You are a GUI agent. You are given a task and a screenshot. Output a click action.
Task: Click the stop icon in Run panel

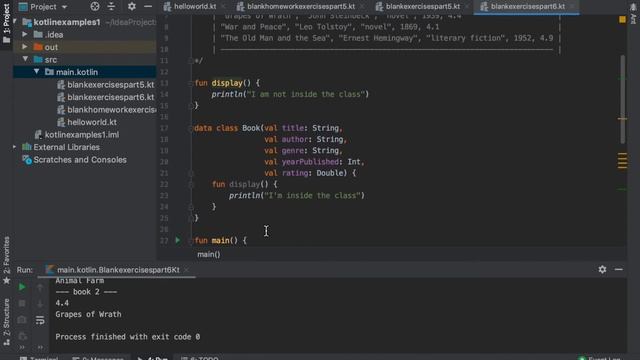pyautogui.click(x=22, y=304)
